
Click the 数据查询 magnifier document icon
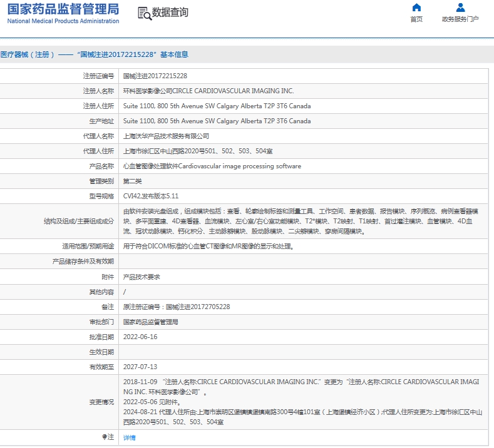[x=143, y=13]
